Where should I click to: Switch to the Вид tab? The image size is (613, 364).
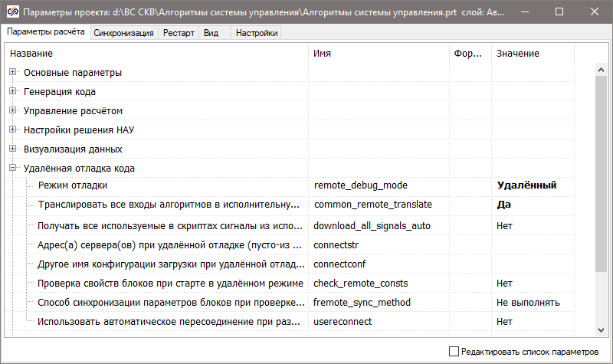pos(211,33)
